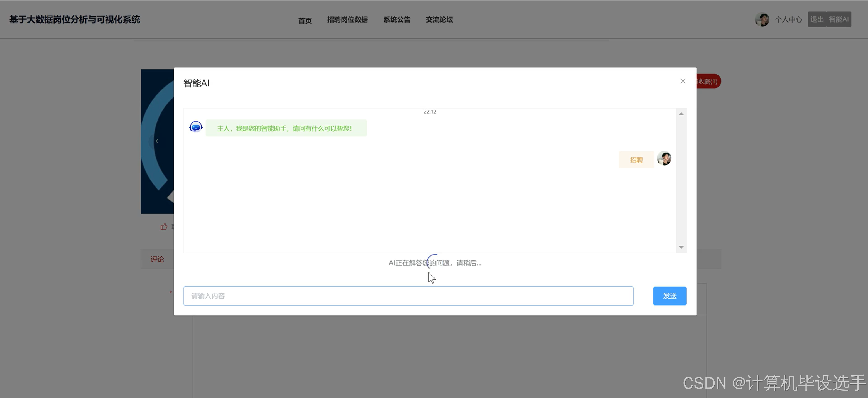
Task: Click the robot assistant avatar icon
Action: coord(196,127)
